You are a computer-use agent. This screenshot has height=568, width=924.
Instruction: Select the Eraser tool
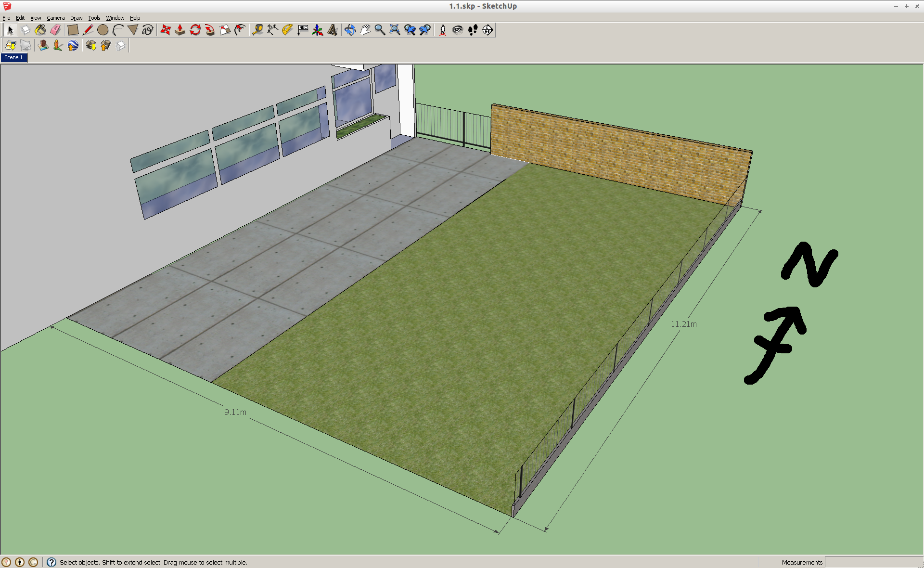click(55, 30)
